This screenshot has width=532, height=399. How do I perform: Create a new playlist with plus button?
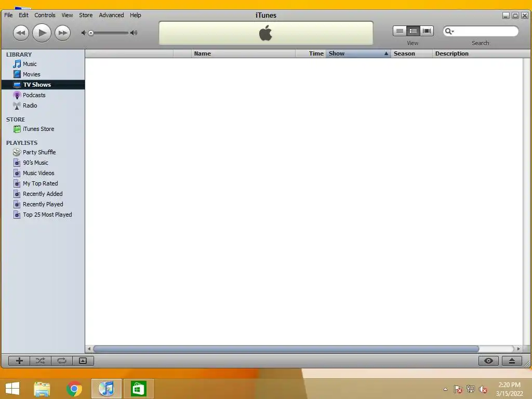pyautogui.click(x=19, y=361)
